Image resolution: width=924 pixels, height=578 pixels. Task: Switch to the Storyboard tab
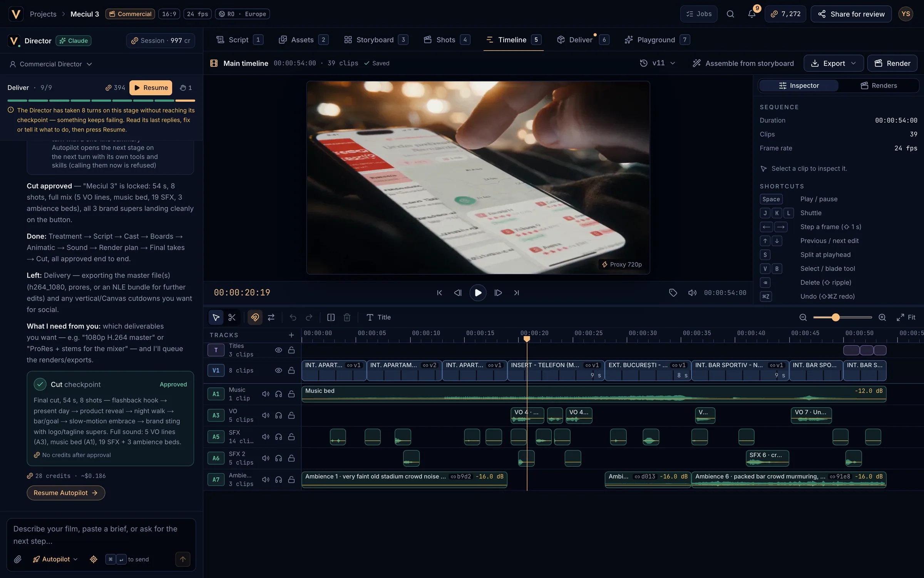click(376, 40)
